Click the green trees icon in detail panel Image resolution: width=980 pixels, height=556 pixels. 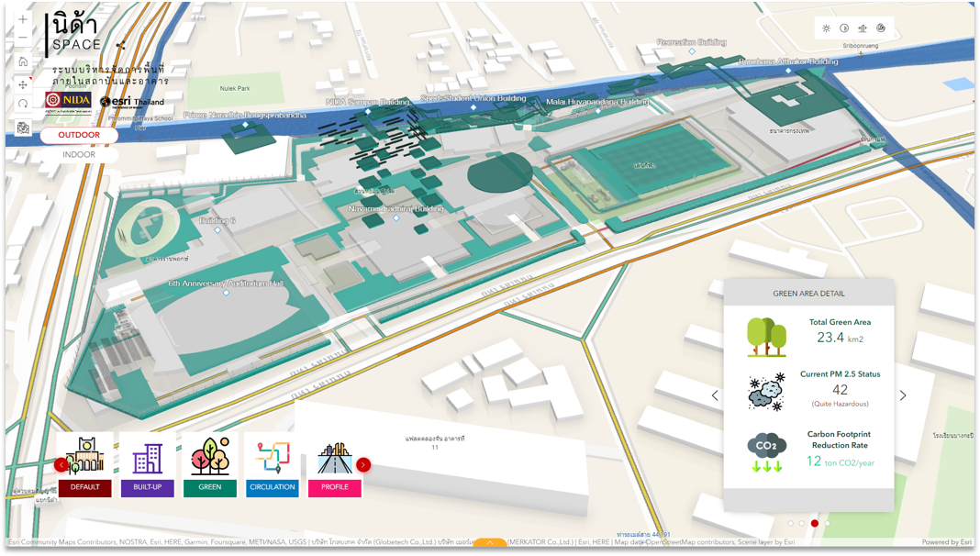[x=766, y=337]
